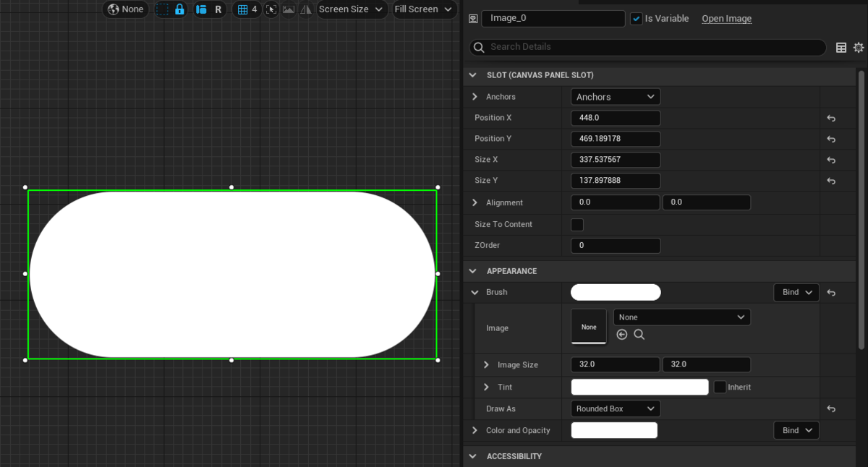
Task: Collapse the Appearance section
Action: tap(473, 271)
